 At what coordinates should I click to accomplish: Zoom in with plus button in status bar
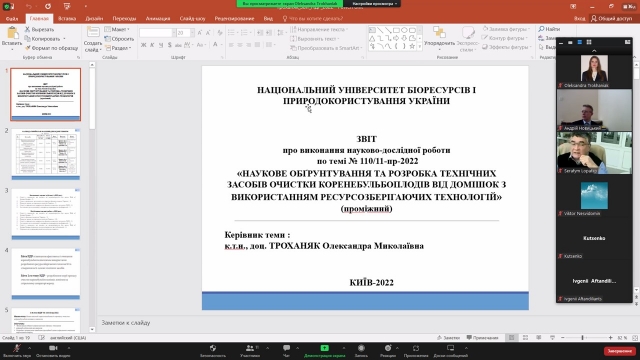click(611, 338)
